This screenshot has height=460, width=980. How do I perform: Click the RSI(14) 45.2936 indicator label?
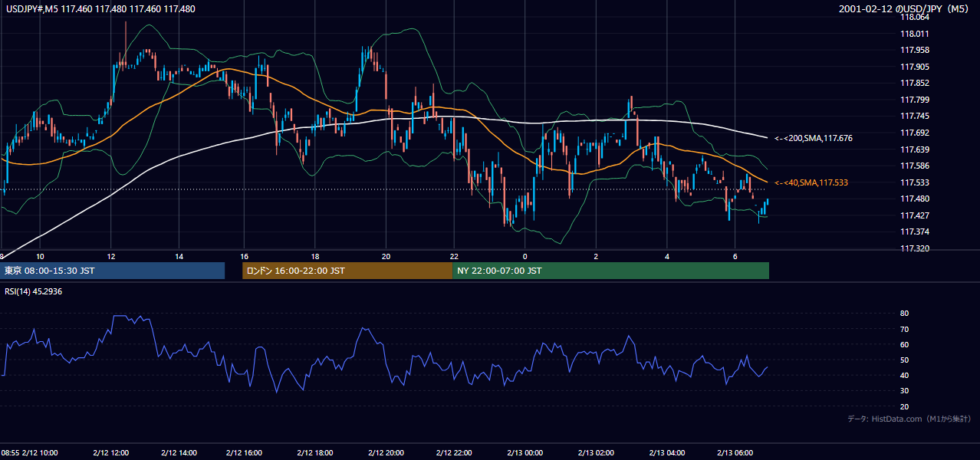point(33,291)
